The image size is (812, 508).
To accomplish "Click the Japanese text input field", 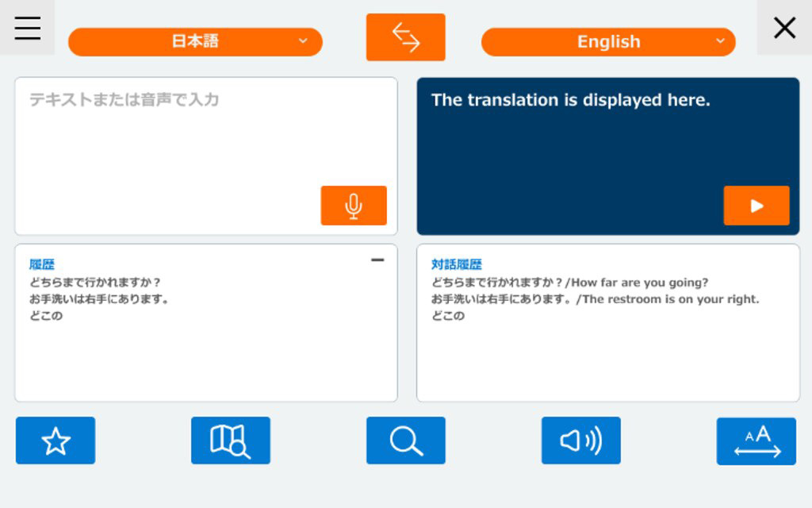I will 205,127.
